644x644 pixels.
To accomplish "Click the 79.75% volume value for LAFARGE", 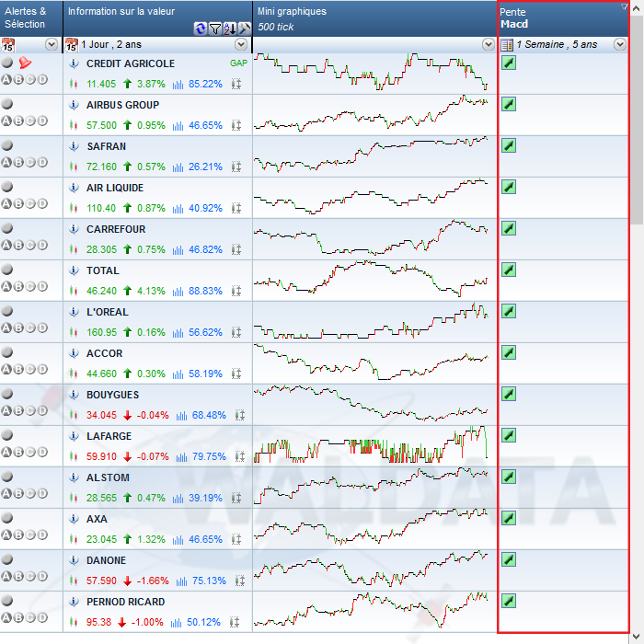I will (x=209, y=456).
